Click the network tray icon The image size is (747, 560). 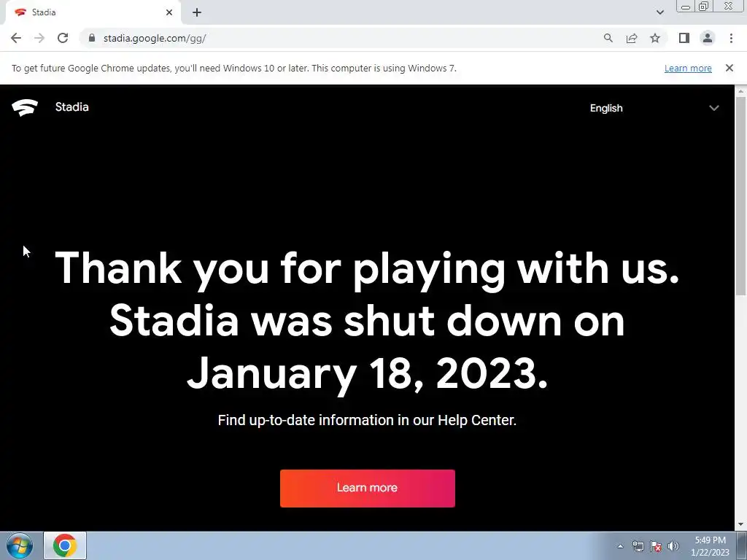pos(638,546)
